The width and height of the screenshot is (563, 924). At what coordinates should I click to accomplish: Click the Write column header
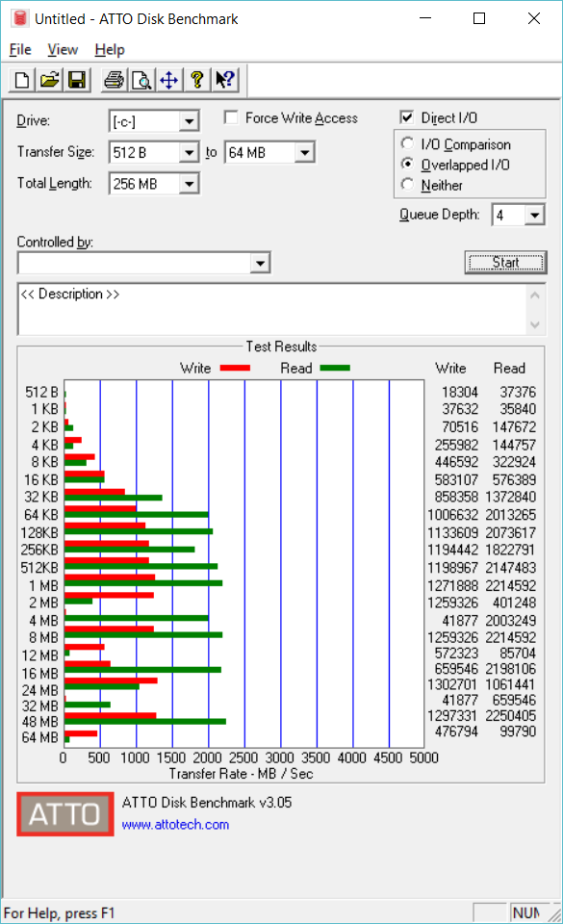tap(450, 368)
